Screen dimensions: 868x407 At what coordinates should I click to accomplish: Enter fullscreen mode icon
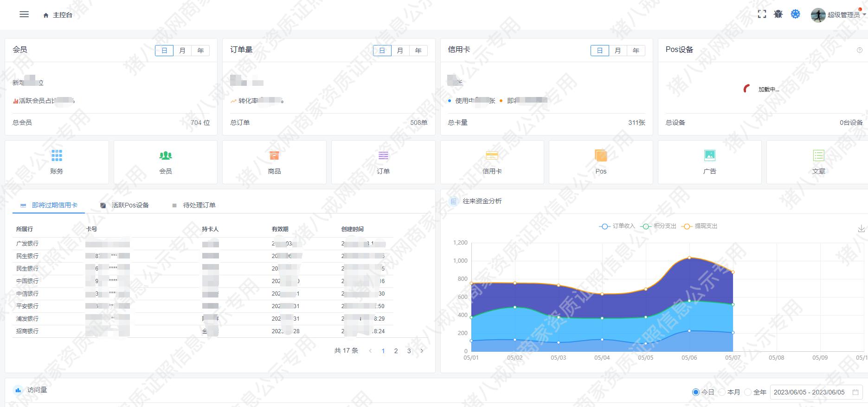tap(762, 14)
